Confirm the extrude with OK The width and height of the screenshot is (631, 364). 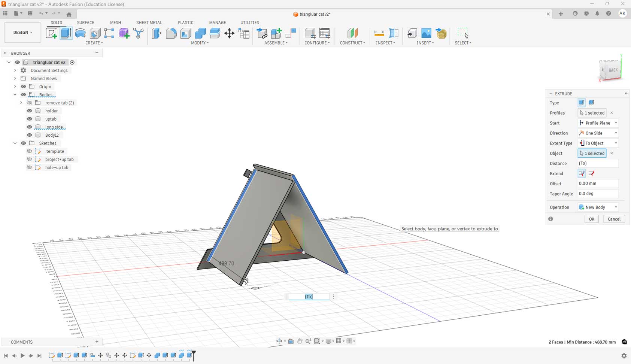click(x=591, y=219)
